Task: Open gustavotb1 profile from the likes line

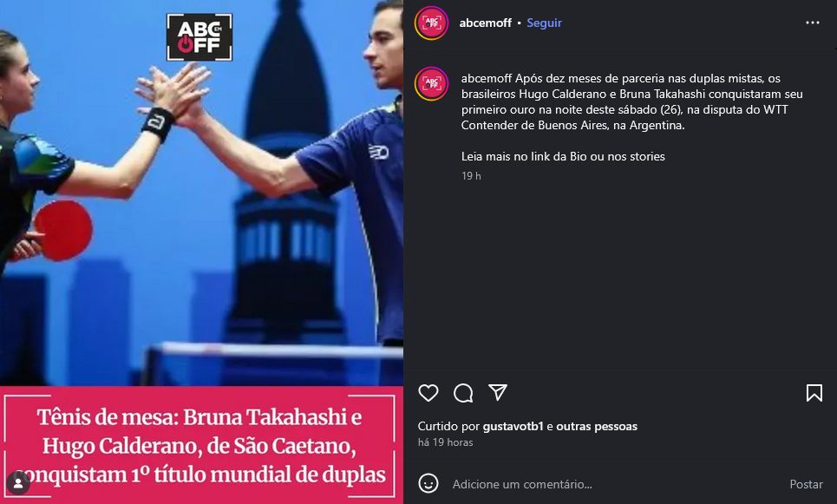Action: pos(513,426)
